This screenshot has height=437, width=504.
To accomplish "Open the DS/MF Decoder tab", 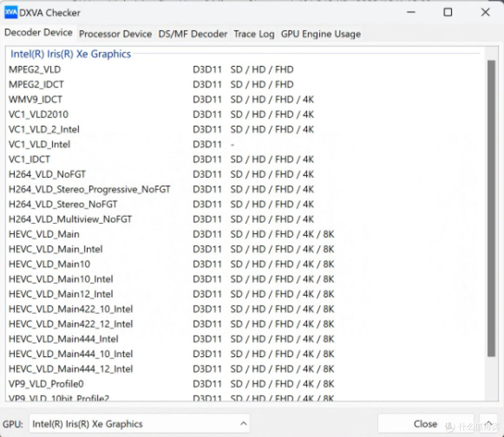I will pos(193,34).
